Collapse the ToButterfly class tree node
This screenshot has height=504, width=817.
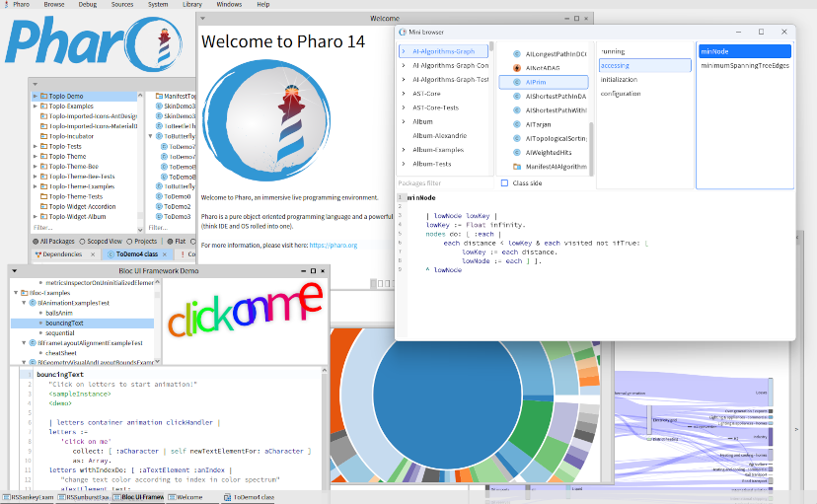(x=151, y=136)
